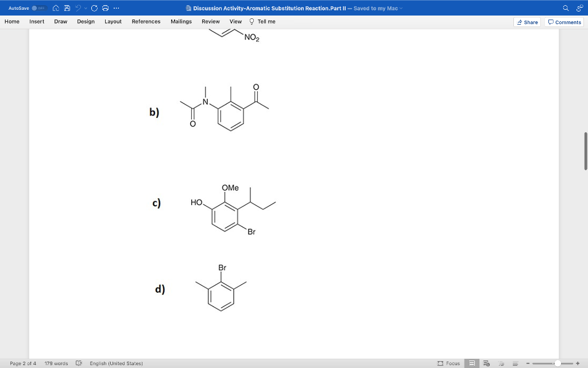The image size is (588, 368).
Task: Toggle AutoSave on
Action: coord(40,8)
